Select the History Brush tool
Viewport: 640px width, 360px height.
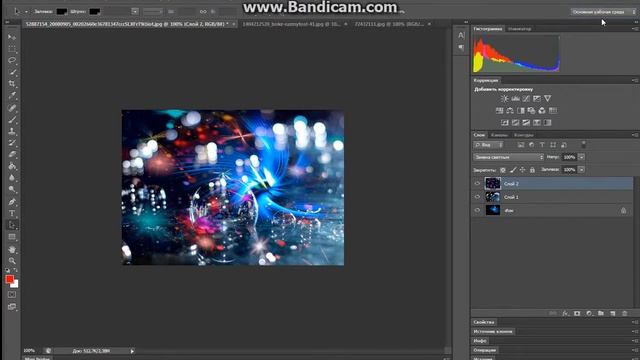click(12, 143)
